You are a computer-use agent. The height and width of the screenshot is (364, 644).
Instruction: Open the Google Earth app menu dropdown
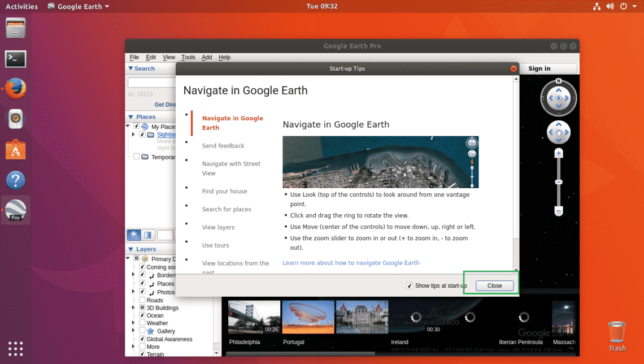coord(79,6)
